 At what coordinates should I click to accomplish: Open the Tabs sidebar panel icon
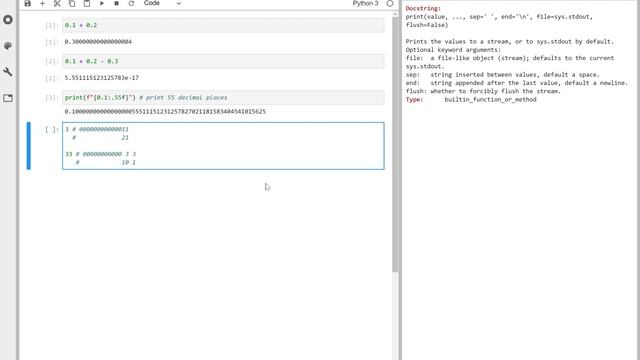click(x=8, y=98)
